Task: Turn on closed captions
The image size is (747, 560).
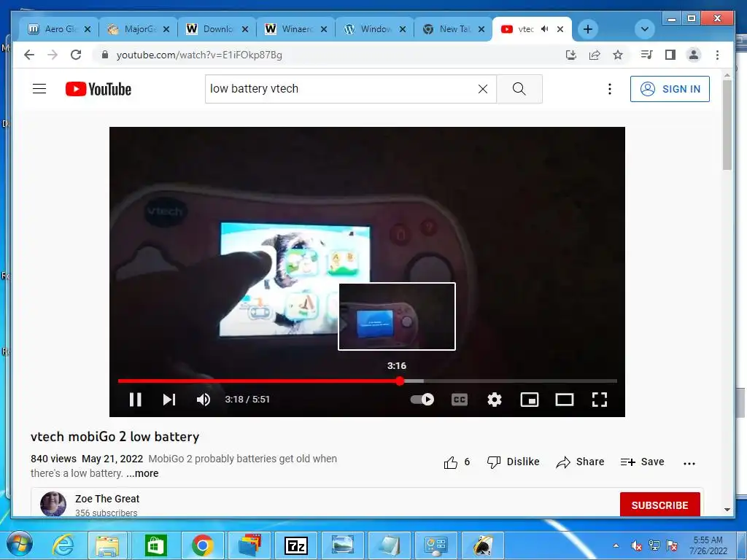Action: pos(460,399)
